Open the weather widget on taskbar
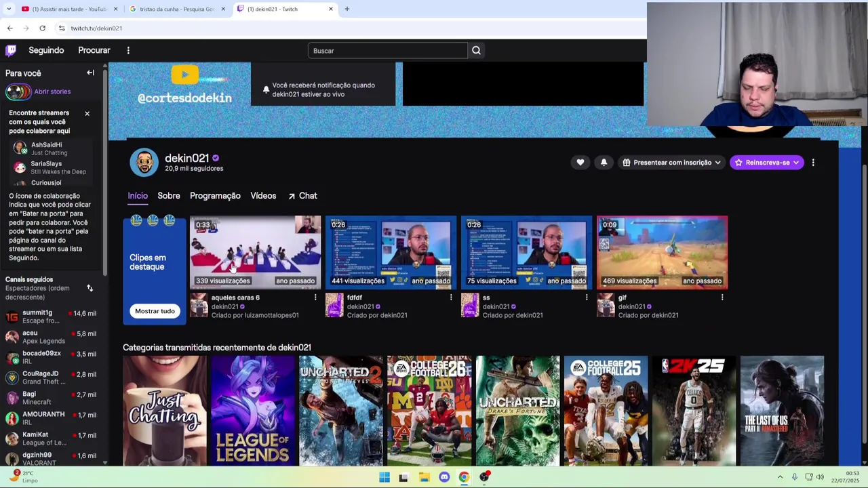Image resolution: width=868 pixels, height=488 pixels. 24,476
